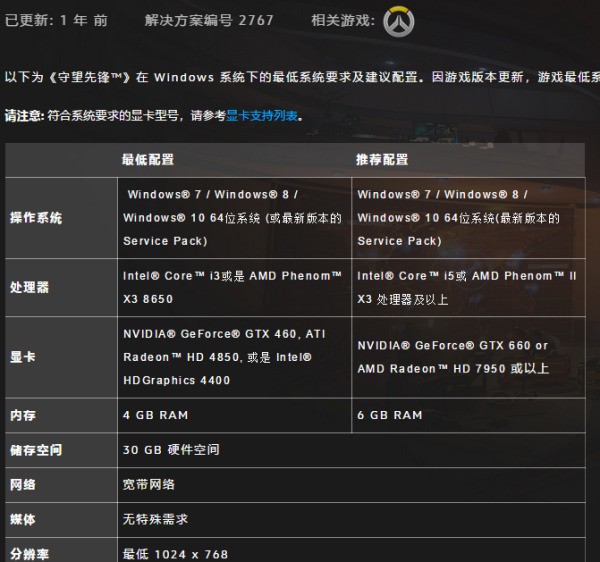Click the 网络 row label

pyautogui.click(x=23, y=485)
